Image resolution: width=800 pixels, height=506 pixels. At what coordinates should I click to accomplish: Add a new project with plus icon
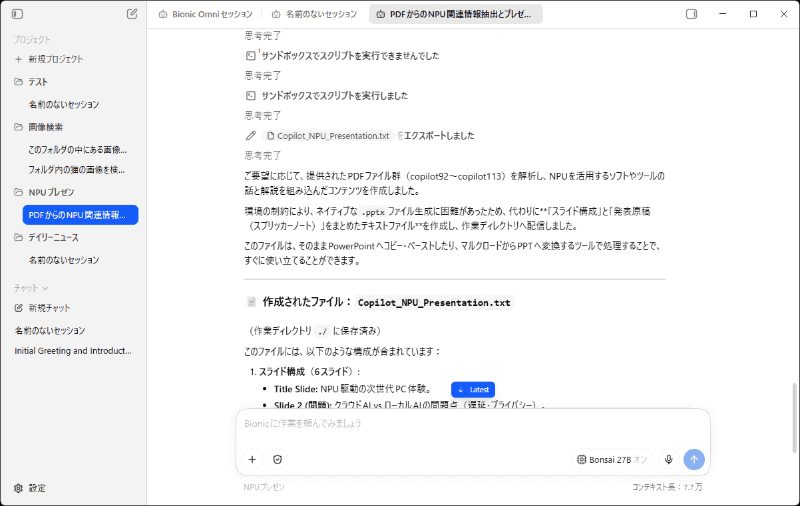click(18, 59)
